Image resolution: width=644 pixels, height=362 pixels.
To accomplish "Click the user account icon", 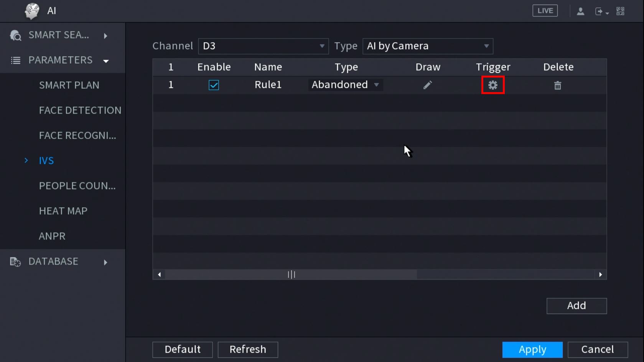I will (580, 11).
